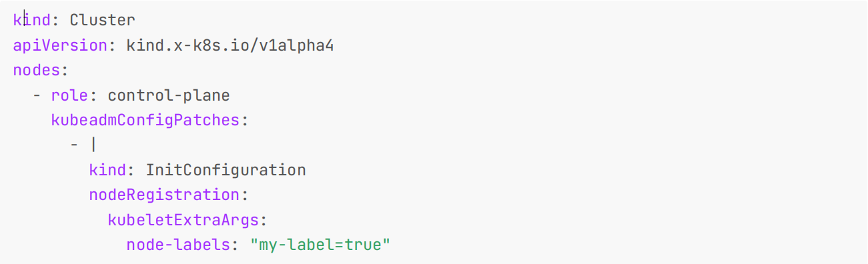The image size is (868, 264).
Task: Click the dash before 'role'
Action: (x=37, y=95)
